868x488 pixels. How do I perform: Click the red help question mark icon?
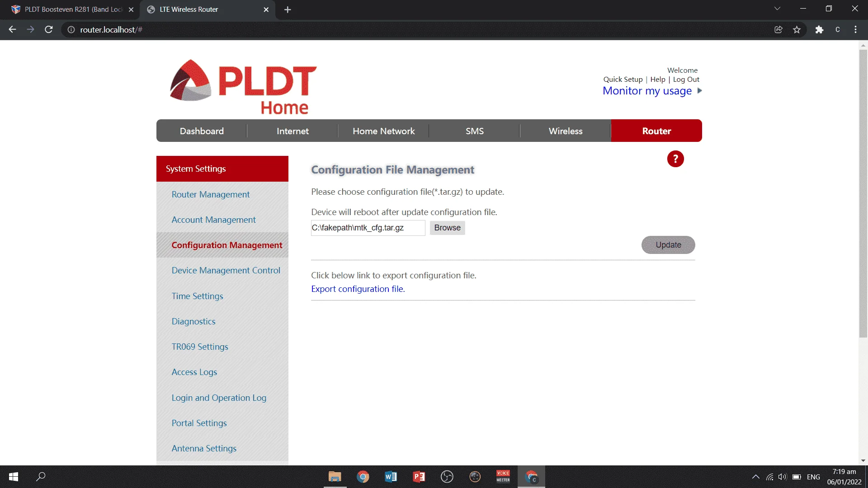(x=675, y=159)
